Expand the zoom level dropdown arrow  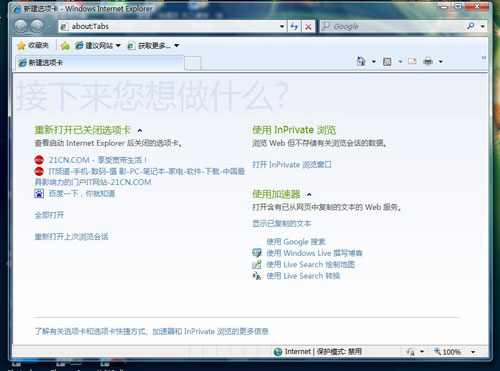pyautogui.click(x=473, y=352)
